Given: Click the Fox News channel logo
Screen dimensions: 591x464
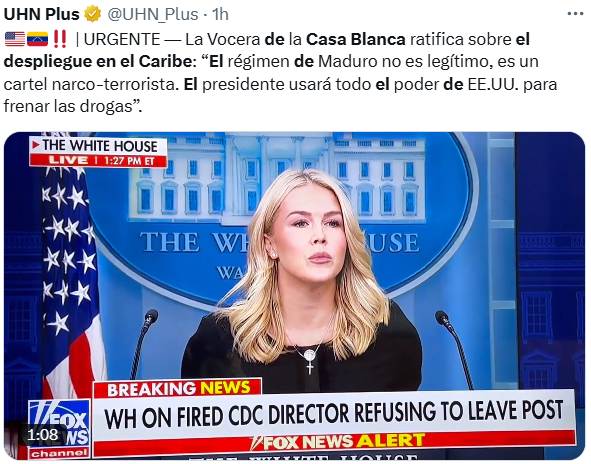Looking at the screenshot, I should (x=60, y=429).
